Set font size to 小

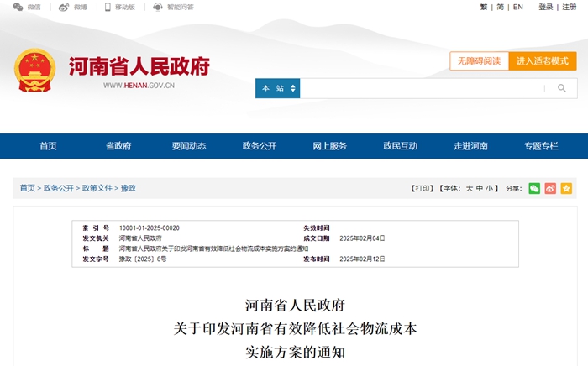(490, 188)
